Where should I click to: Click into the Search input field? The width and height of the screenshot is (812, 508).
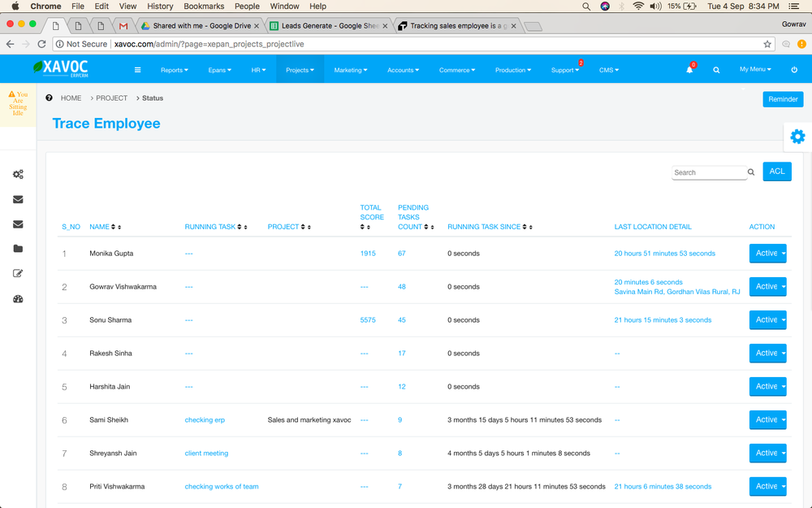[x=708, y=172]
